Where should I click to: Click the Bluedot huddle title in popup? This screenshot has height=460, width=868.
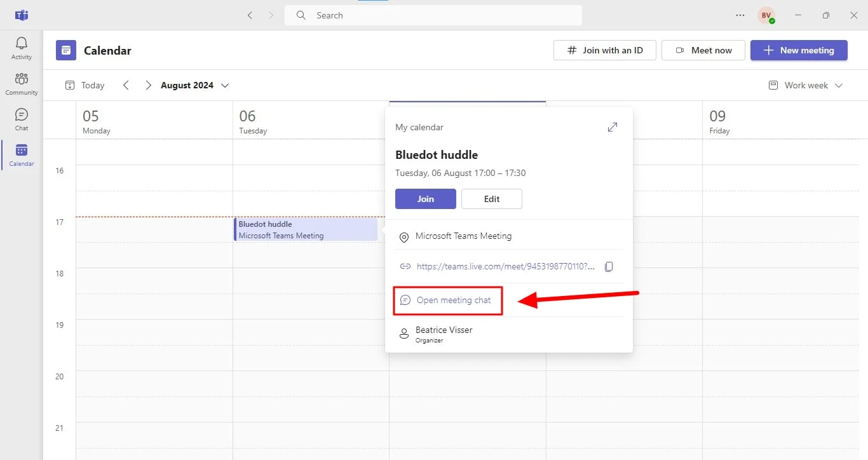click(x=437, y=155)
